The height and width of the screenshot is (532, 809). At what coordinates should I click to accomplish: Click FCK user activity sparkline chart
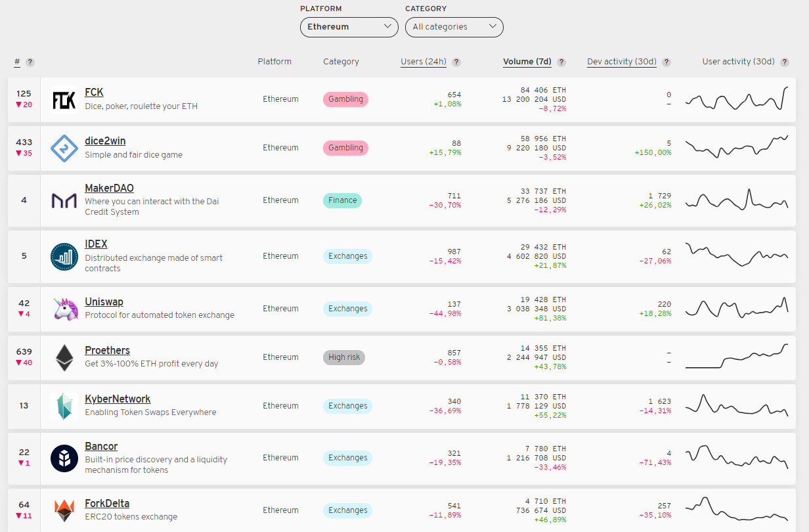tap(737, 99)
